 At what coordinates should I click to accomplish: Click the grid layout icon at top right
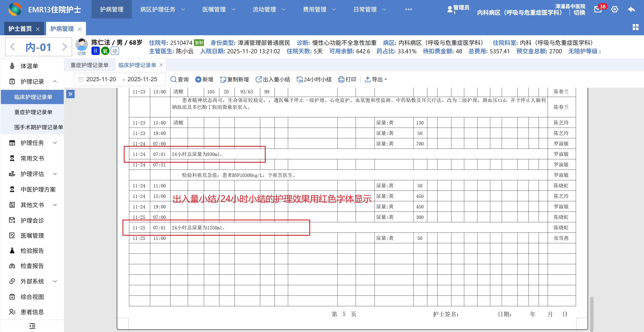(x=635, y=27)
